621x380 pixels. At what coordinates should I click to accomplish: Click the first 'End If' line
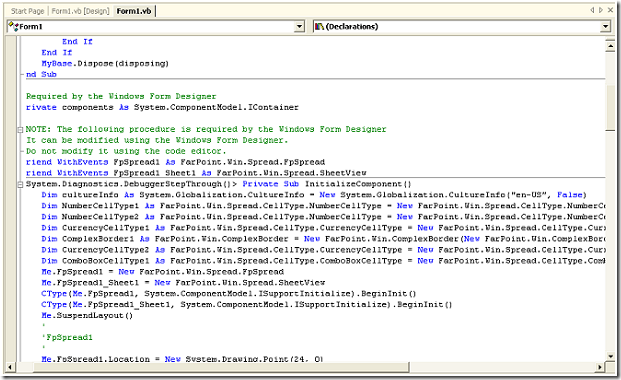tap(77, 42)
